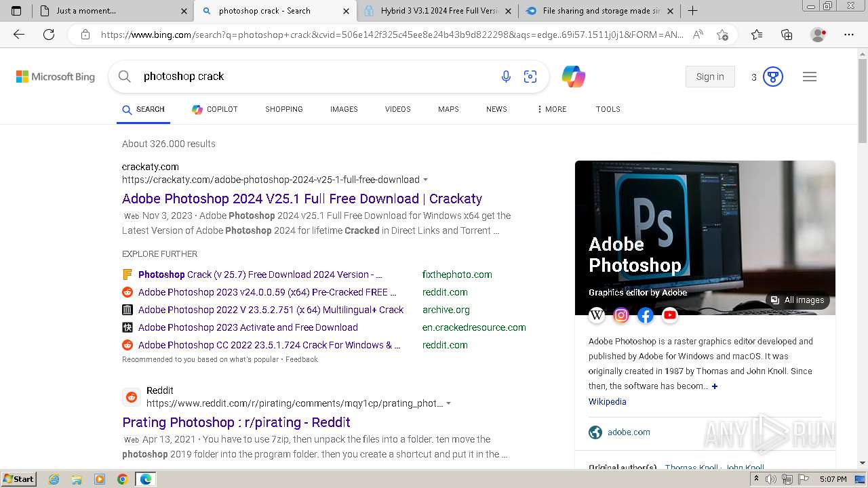Viewport: 868px width, 488px height.
Task: Click the taskbar clock 5:07 PM
Action: pos(833,479)
